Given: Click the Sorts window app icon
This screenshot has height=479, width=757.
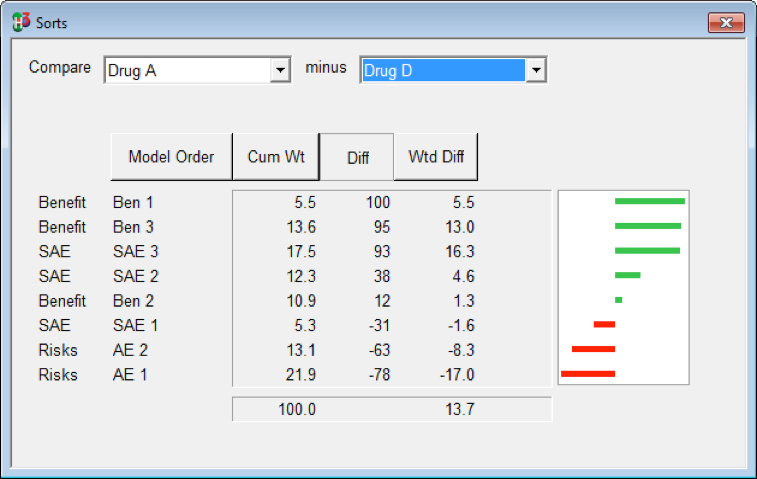Looking at the screenshot, I should coord(21,21).
